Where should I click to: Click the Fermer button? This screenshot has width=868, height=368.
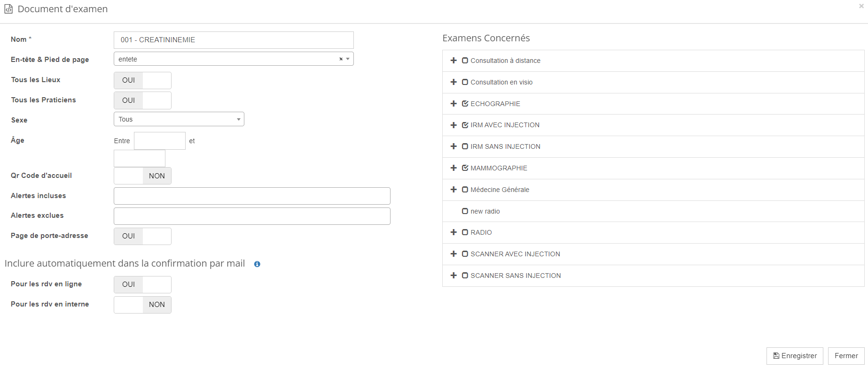tap(846, 356)
